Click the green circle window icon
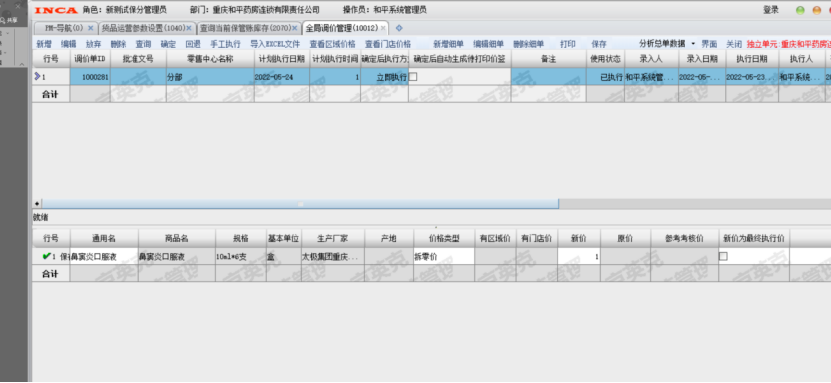 [x=800, y=10]
